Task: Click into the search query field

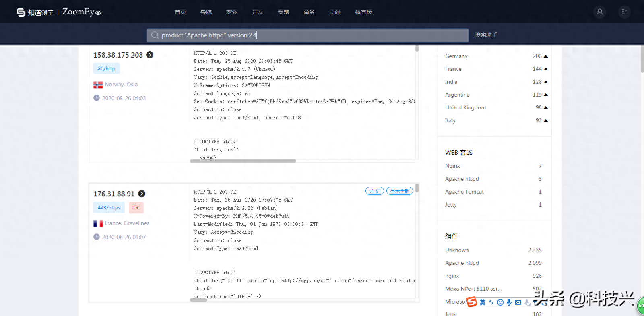Action: [x=308, y=35]
